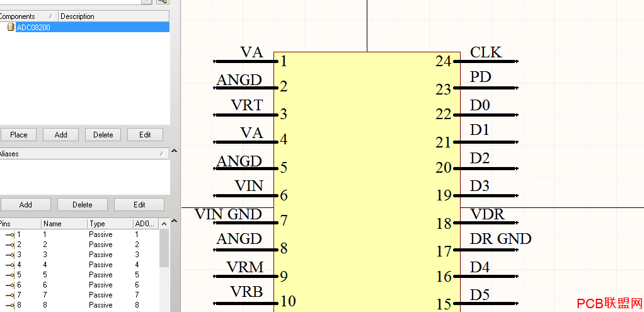Select schematic pin 1 labeled VA
This screenshot has width=644, height=312.
point(246,61)
